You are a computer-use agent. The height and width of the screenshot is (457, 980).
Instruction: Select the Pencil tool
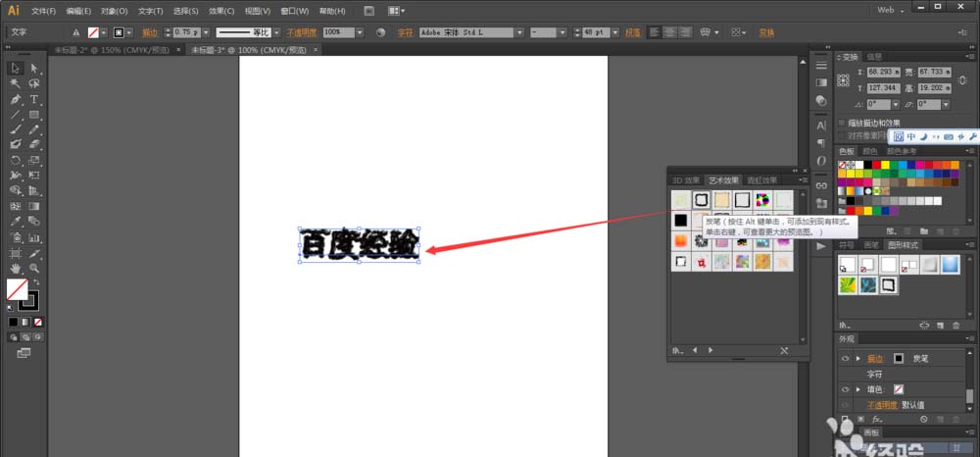point(34,129)
